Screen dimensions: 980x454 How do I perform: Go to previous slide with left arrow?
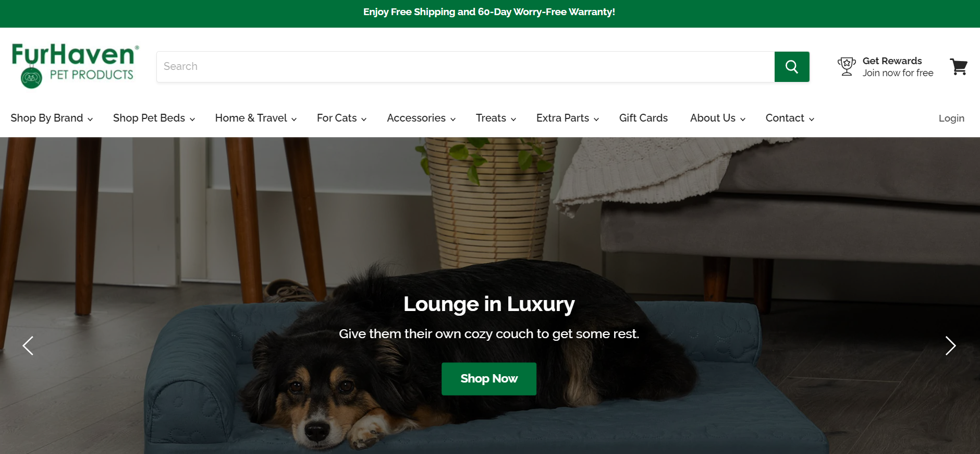pos(28,345)
